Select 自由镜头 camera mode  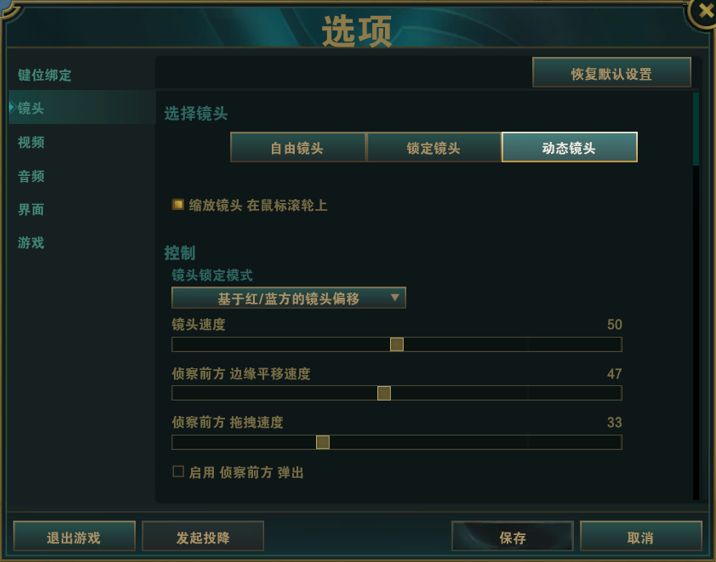tap(297, 148)
